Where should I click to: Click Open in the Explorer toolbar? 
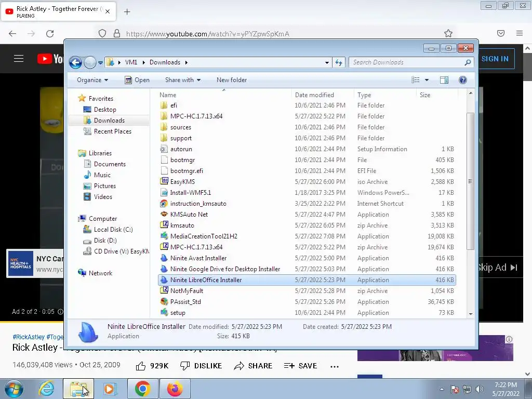[x=137, y=80]
